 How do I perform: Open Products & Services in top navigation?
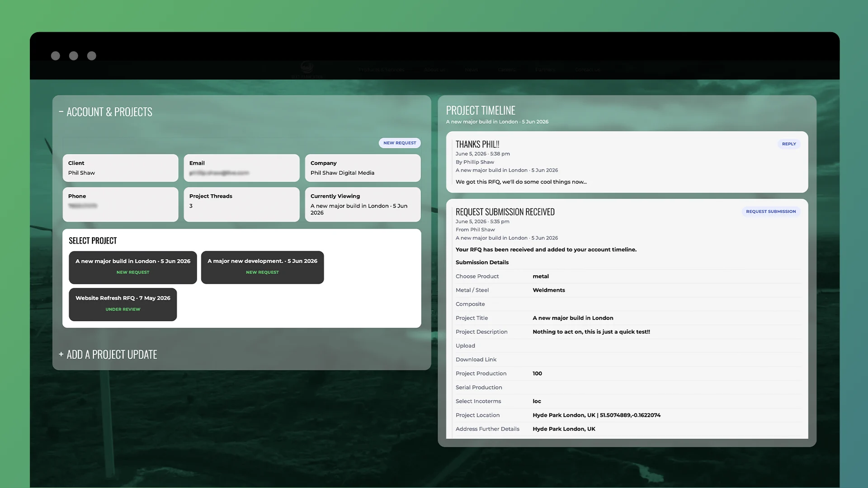(x=382, y=70)
